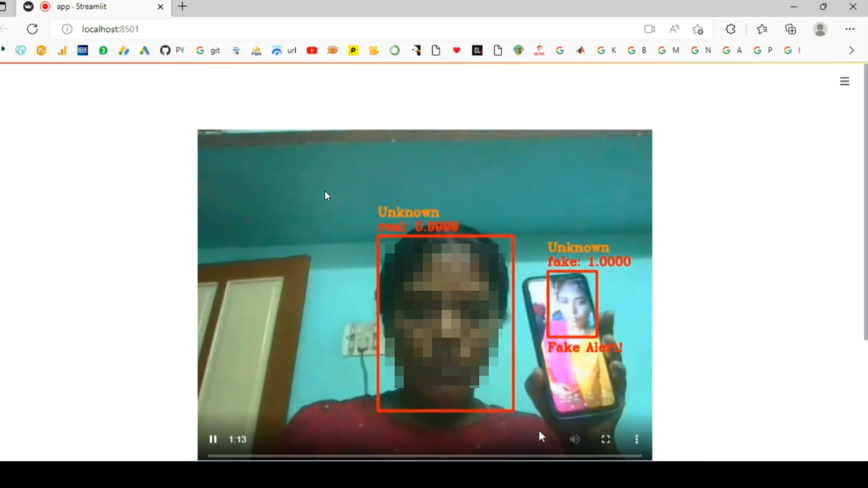This screenshot has height=488, width=868.
Task: Mute the video with the speaker icon
Action: pos(575,439)
